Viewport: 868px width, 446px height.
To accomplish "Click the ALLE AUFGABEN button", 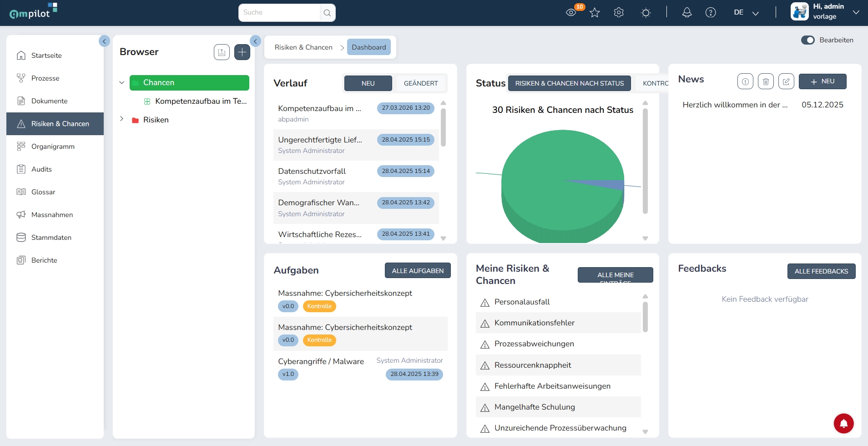I will (418, 271).
